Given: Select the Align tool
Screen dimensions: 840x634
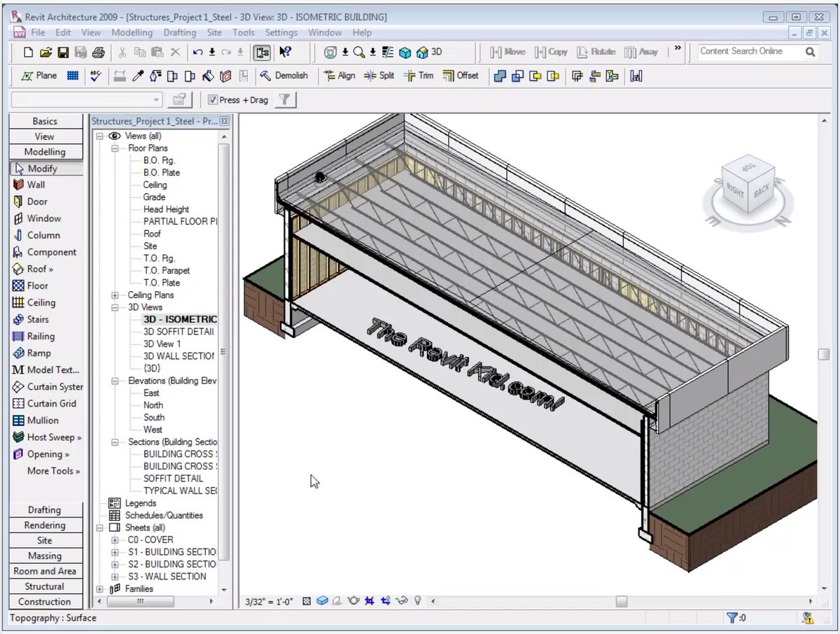Looking at the screenshot, I should pos(339,76).
